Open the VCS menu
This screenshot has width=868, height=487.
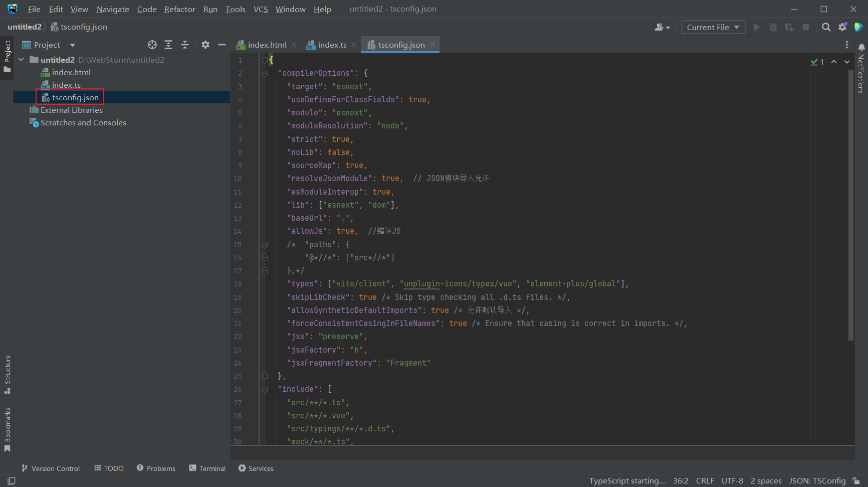[261, 9]
